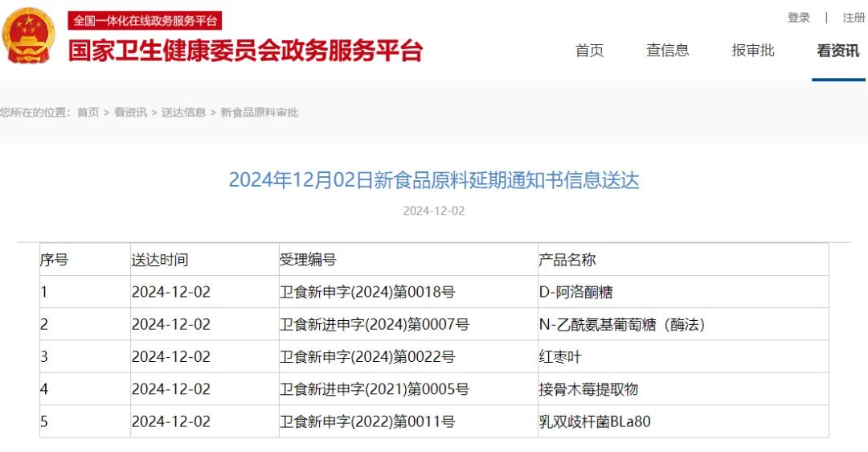Go to 送达信息 in the breadcrumb
The height and width of the screenshot is (452, 868).
click(x=184, y=113)
